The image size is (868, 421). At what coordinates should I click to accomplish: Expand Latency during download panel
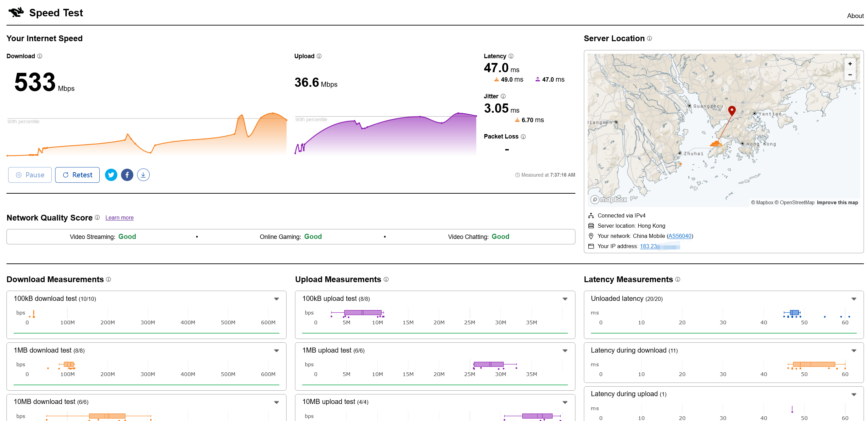pos(854,351)
